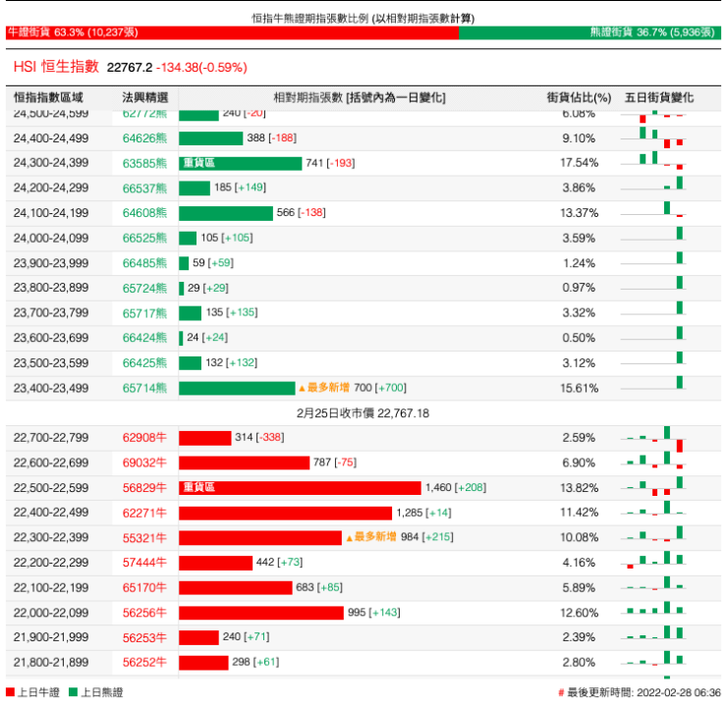The width and height of the screenshot is (728, 707).
Task: Click the 五日街貨變化 column header
Action: click(x=658, y=97)
